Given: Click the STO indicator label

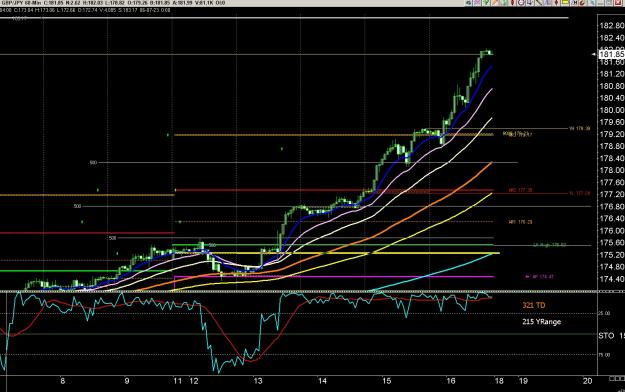Looking at the screenshot, I should point(606,336).
